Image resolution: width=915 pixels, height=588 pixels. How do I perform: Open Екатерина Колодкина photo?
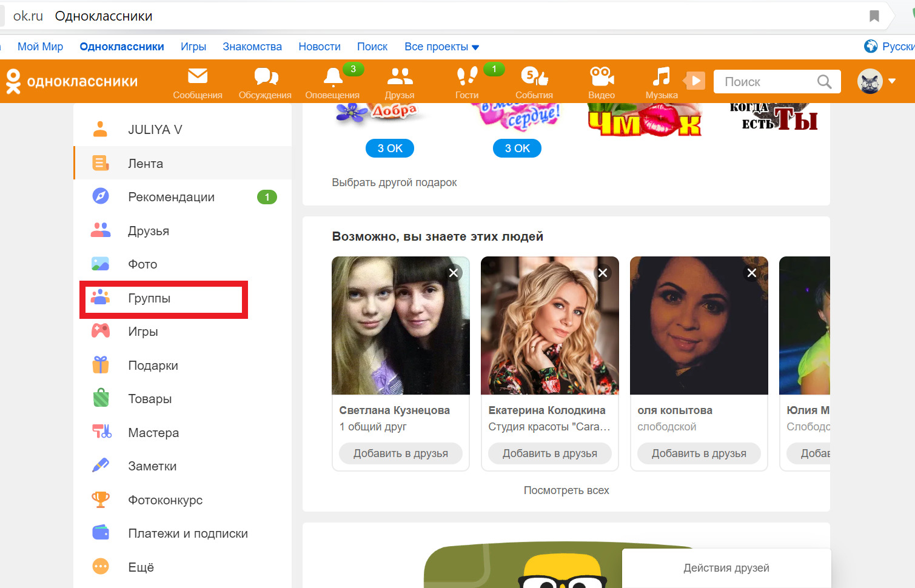[x=550, y=326]
